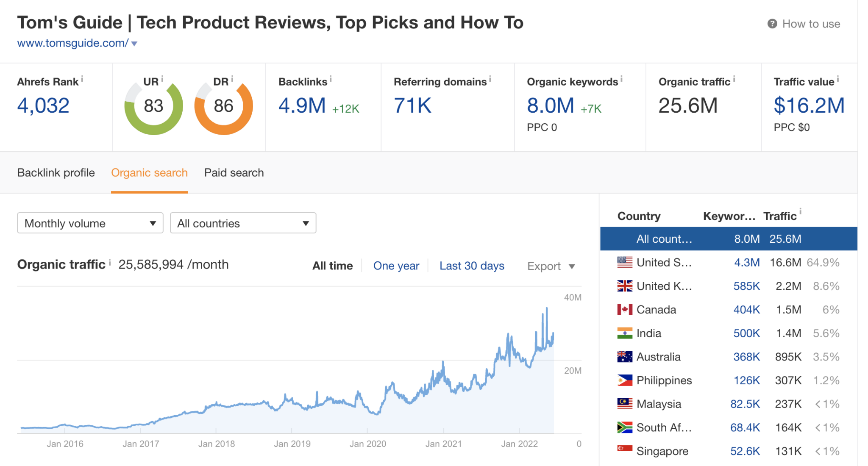
Task: Open the Monthly volume dropdown
Action: pyautogui.click(x=90, y=223)
